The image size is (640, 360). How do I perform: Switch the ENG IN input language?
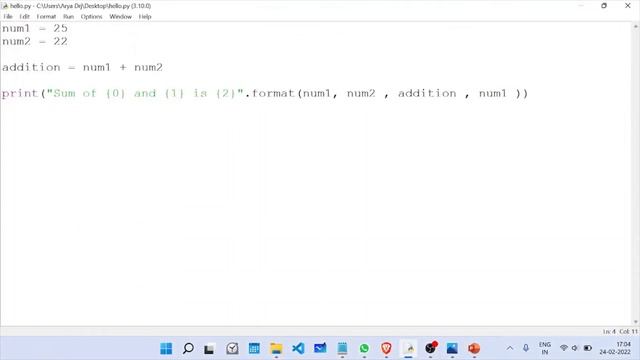tap(545, 348)
